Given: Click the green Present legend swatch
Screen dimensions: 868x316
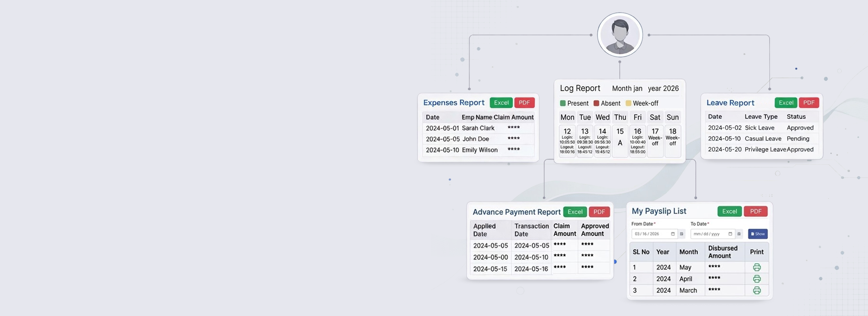Looking at the screenshot, I should click(x=563, y=103).
